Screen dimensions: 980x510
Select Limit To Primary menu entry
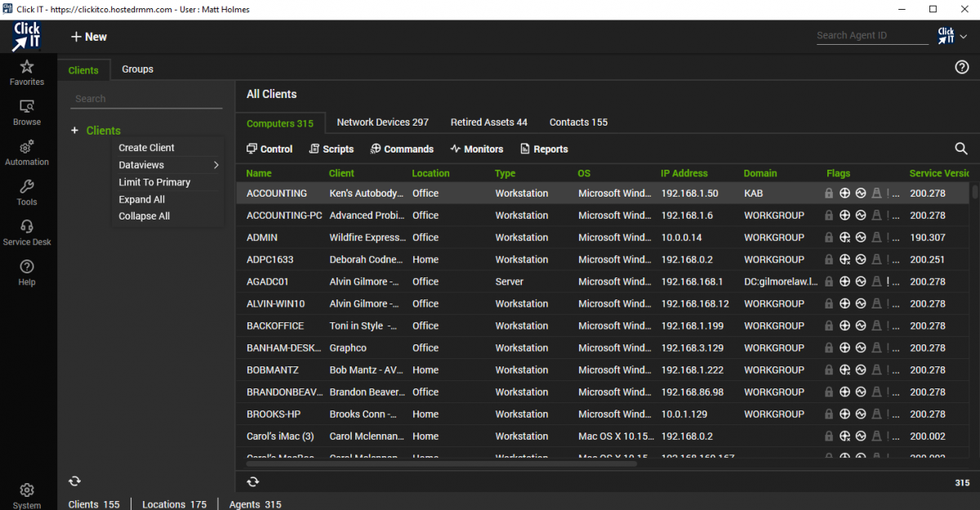154,182
